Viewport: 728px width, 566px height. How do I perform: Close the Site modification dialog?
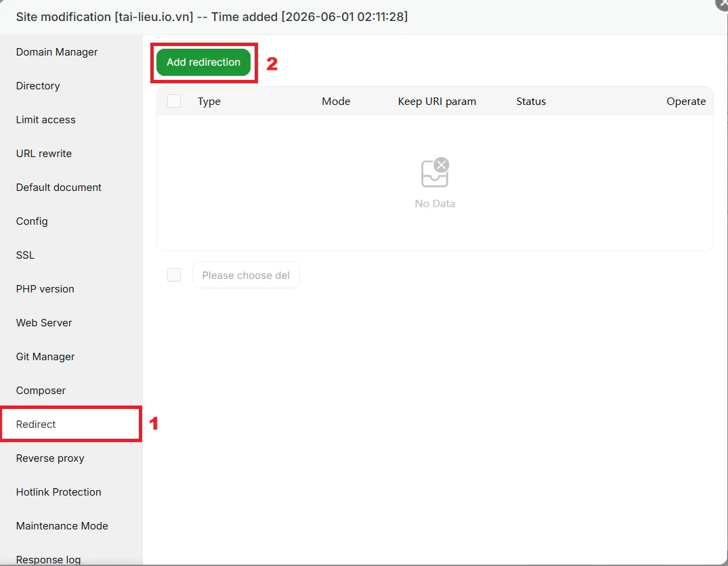[722, 5]
